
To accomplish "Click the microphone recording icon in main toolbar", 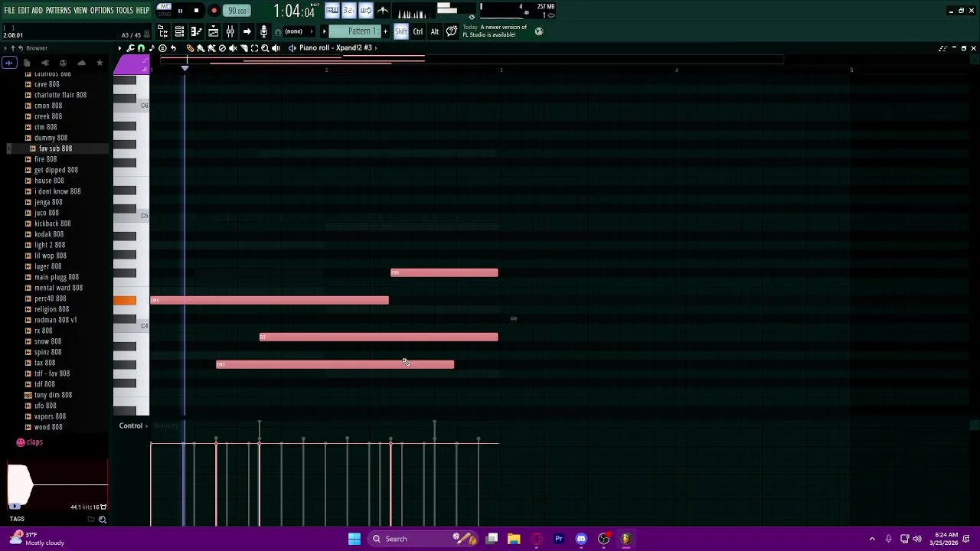I will [x=263, y=31].
